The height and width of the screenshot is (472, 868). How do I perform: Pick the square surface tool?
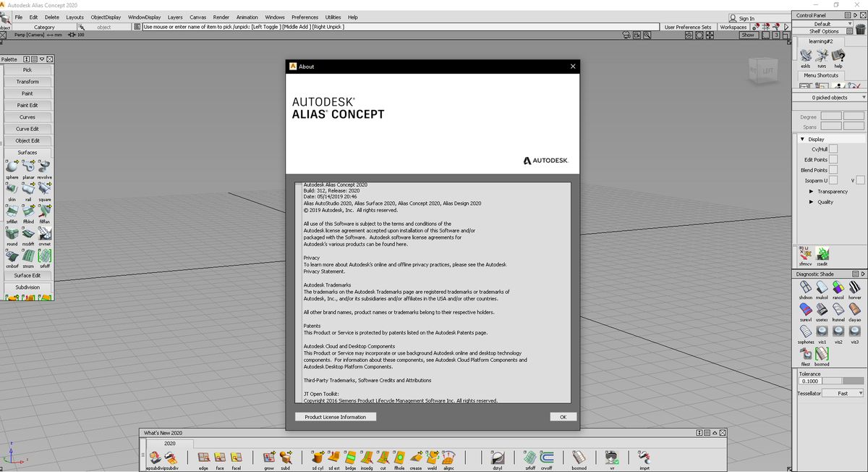tap(45, 189)
